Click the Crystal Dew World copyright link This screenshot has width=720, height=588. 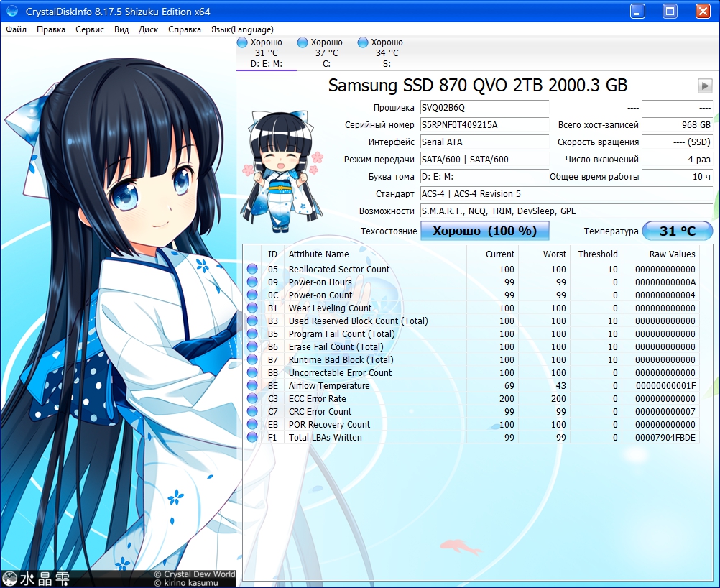195,574
